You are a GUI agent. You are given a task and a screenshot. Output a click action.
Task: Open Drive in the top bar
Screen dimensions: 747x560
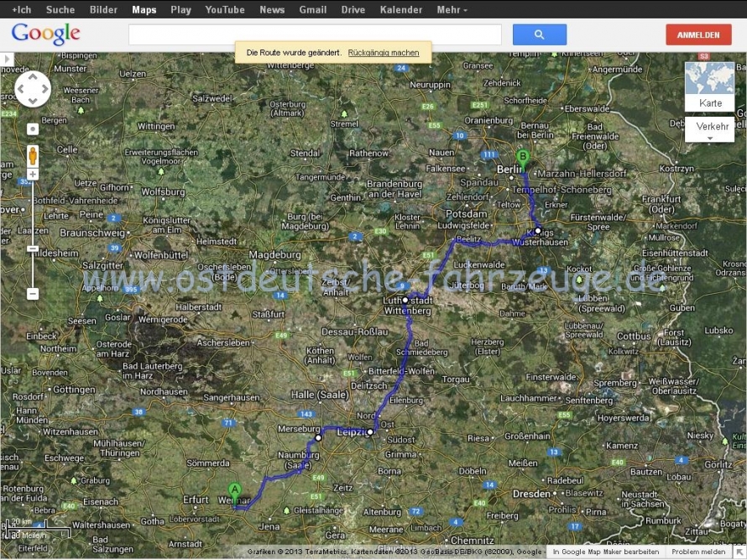[353, 9]
